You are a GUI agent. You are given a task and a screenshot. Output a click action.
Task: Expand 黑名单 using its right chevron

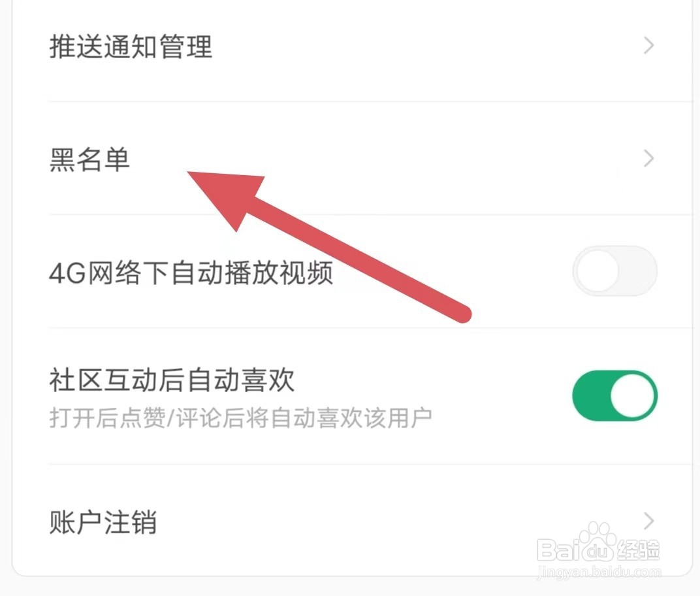pyautogui.click(x=649, y=159)
